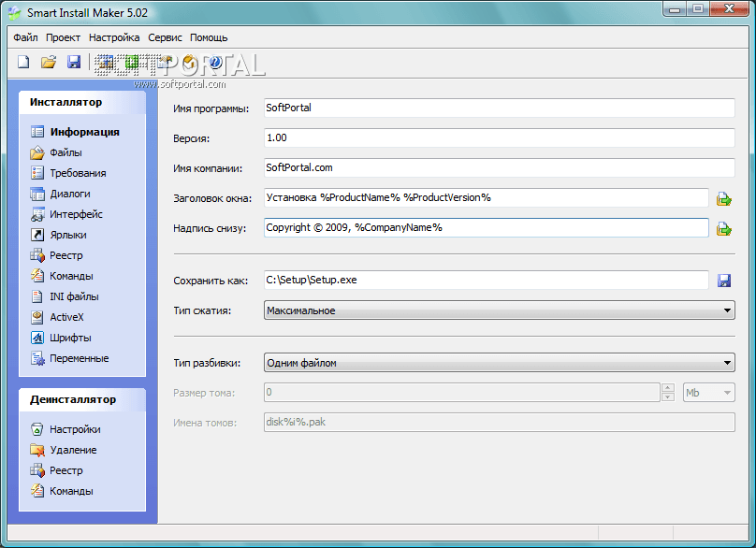Open a project with the folder toolbar icon
This screenshot has height=548, width=756.
[x=49, y=62]
